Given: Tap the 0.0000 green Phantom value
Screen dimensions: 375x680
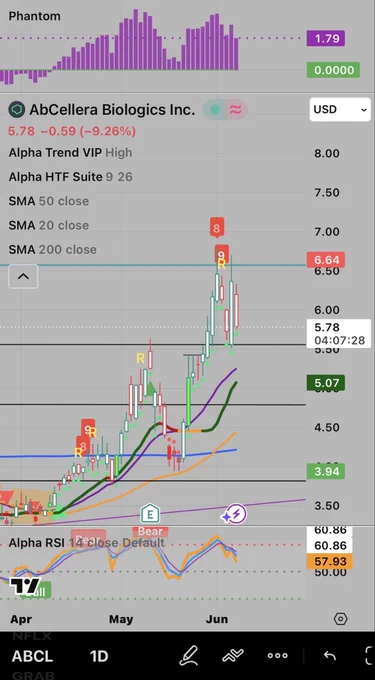Looking at the screenshot, I should (333, 70).
